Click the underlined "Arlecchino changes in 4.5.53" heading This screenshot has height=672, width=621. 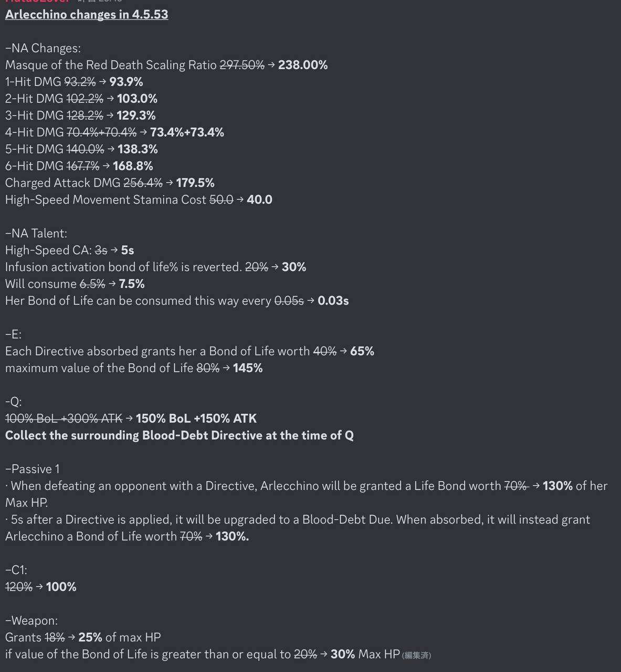[x=87, y=15]
